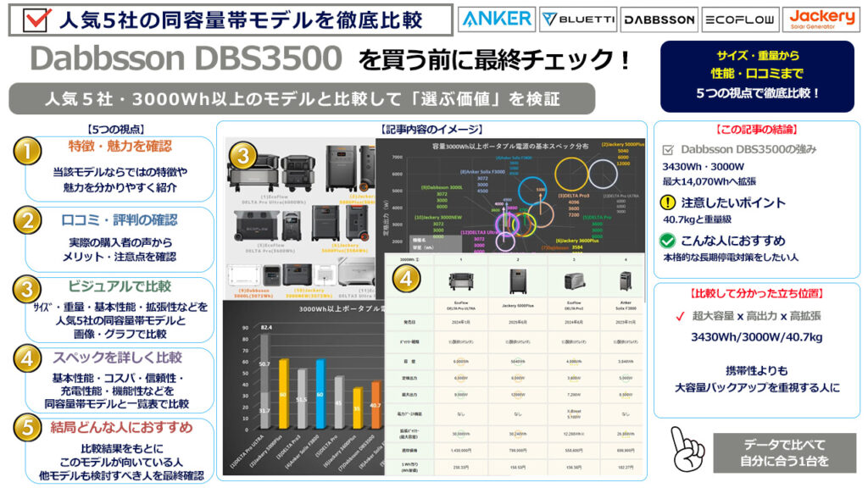Viewport: 868px width, 488px height.
Task: Open the 特徴・魅力を確認 heading
Action: click(120, 146)
